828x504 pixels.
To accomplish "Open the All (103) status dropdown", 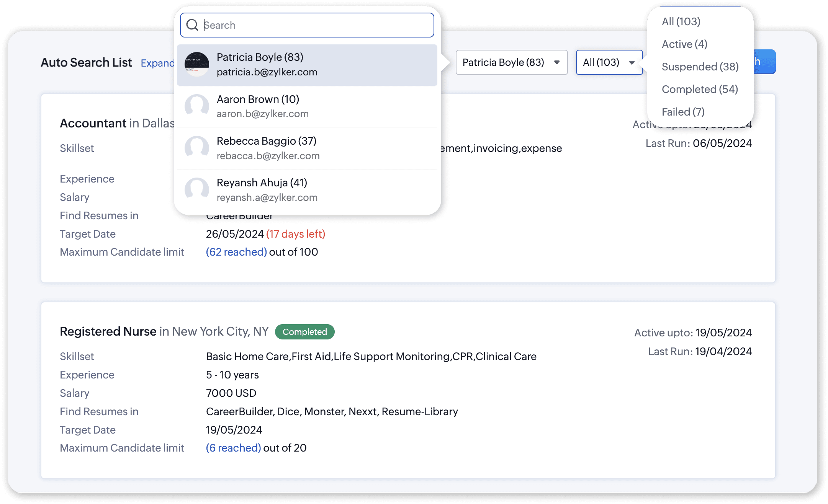I will coord(603,62).
